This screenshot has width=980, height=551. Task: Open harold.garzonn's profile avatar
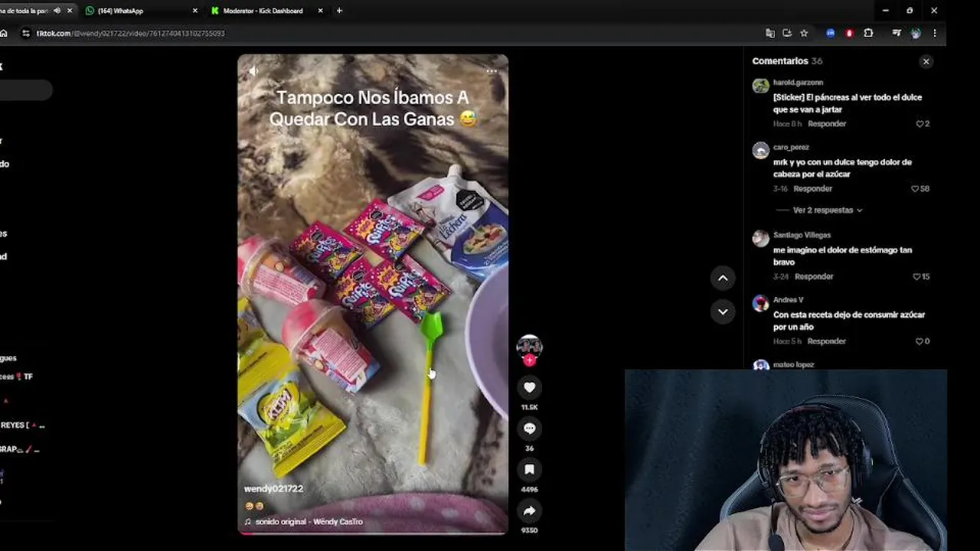[760, 86]
